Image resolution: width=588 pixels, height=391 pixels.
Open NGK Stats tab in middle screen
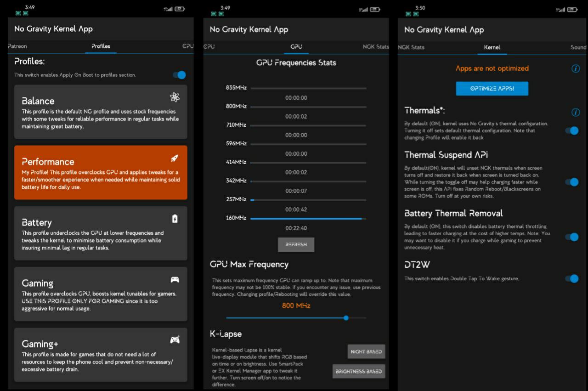pyautogui.click(x=375, y=46)
